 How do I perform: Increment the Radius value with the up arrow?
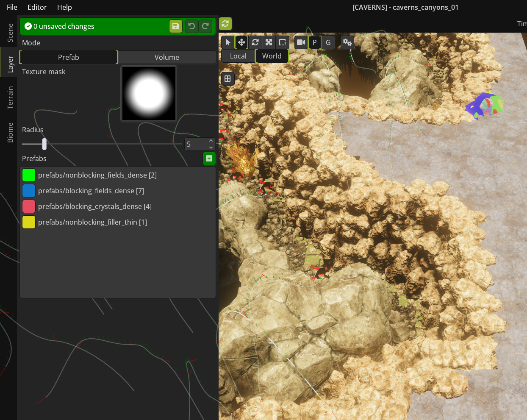point(211,141)
